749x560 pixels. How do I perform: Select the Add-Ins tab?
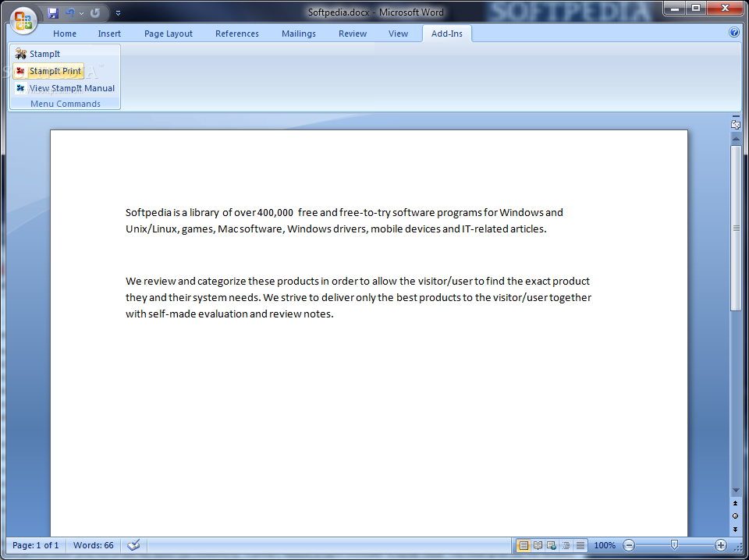(x=446, y=34)
